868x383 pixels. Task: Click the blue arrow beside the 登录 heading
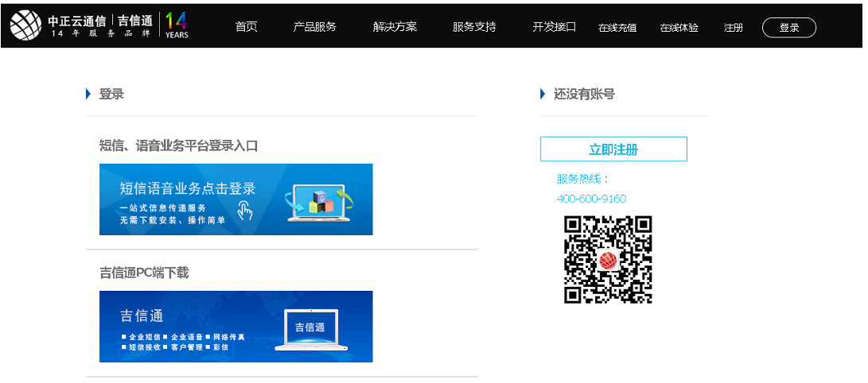pos(88,94)
